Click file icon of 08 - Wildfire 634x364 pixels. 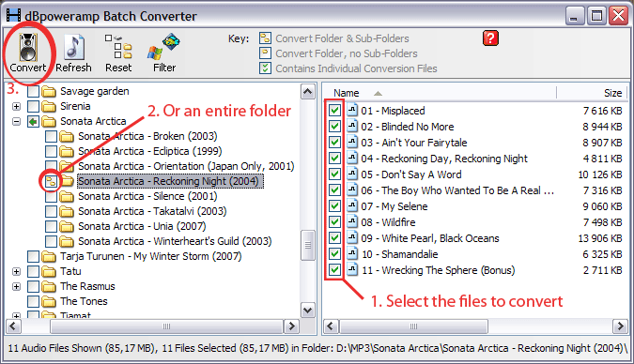352,221
